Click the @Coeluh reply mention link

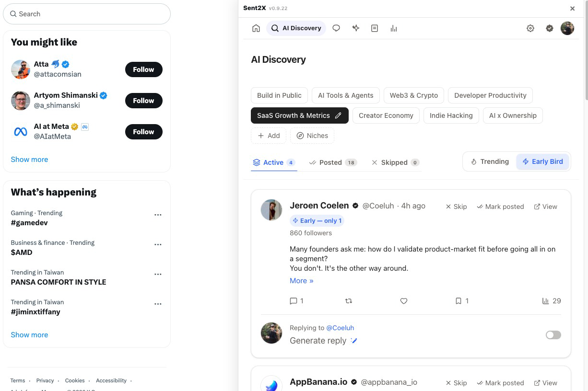340,328
